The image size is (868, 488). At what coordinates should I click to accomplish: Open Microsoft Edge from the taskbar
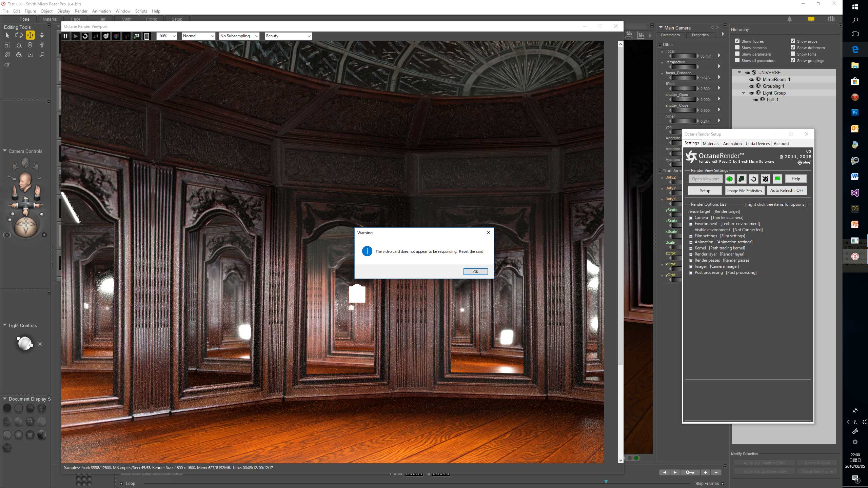(x=855, y=50)
